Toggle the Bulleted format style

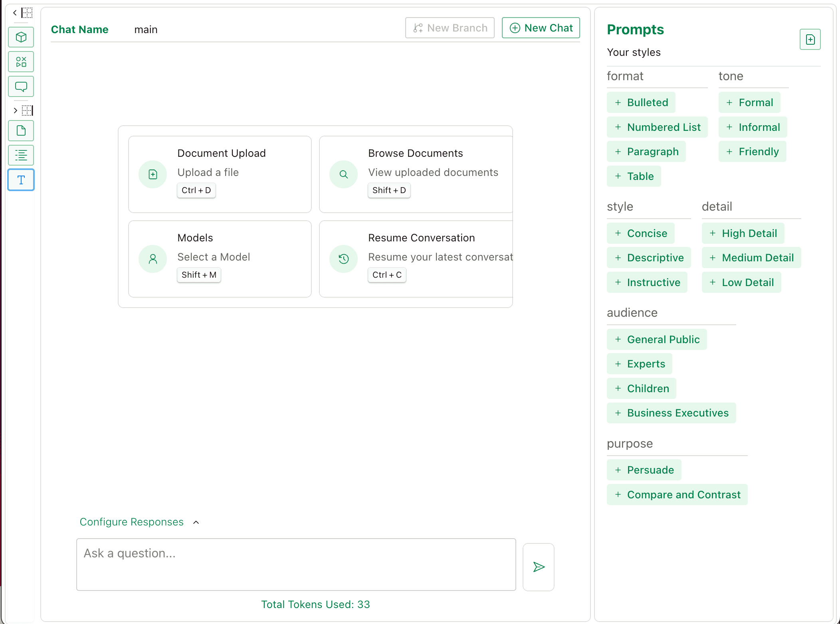[x=641, y=103]
